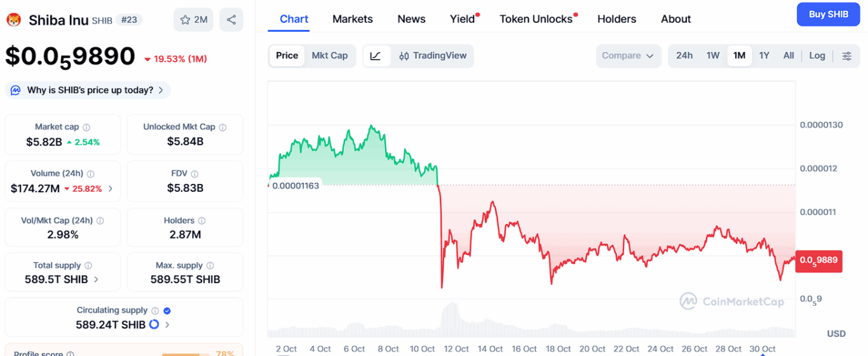Expand the Volume (24h) details chevron
The height and width of the screenshot is (356, 868).
pos(111,188)
